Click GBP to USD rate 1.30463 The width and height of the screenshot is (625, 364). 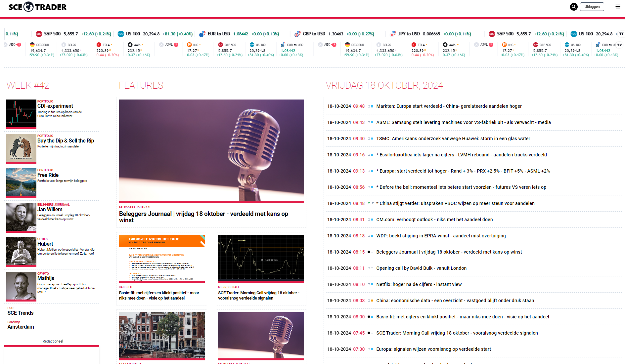[336, 34]
